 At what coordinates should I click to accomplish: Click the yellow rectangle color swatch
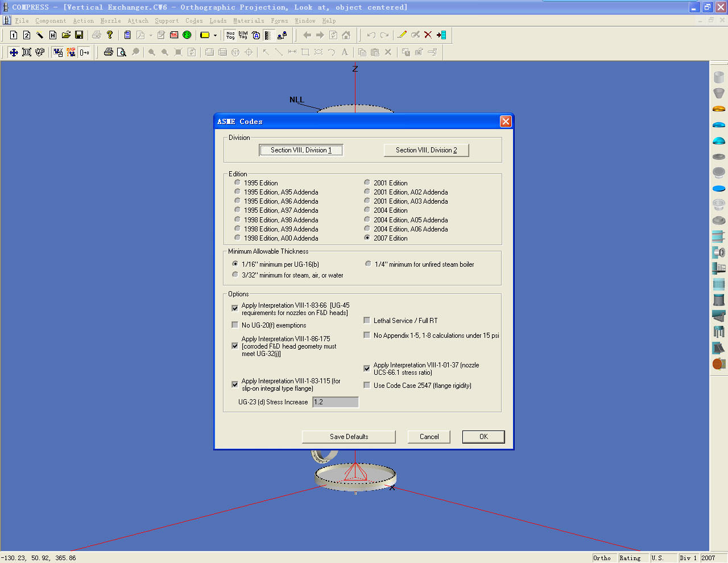point(205,35)
